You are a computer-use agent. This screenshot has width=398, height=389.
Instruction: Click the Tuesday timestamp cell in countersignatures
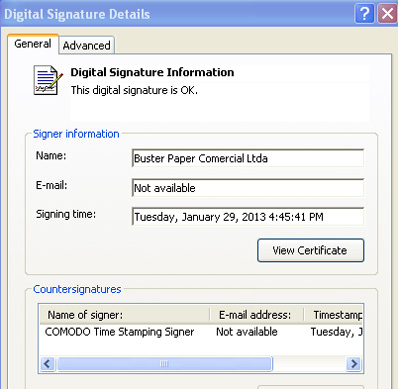click(x=336, y=332)
